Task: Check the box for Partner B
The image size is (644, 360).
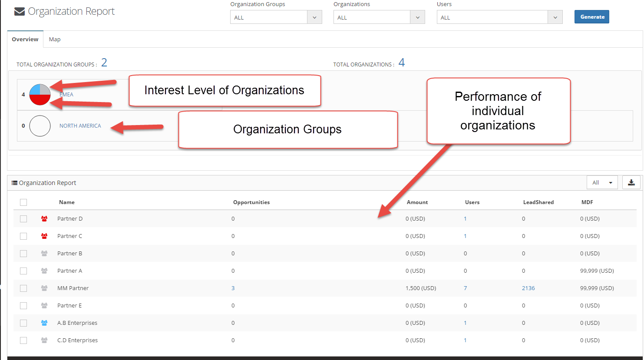Action: coord(23,254)
